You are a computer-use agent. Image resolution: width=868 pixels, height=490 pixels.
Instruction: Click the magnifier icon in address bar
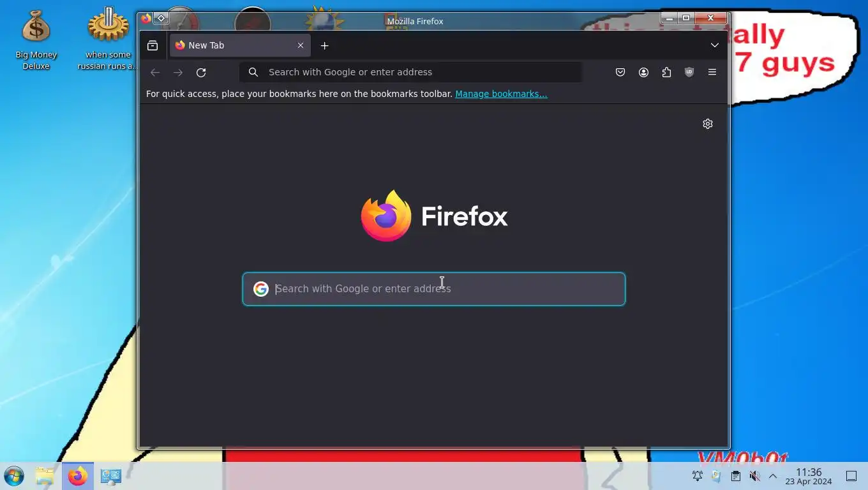(253, 72)
